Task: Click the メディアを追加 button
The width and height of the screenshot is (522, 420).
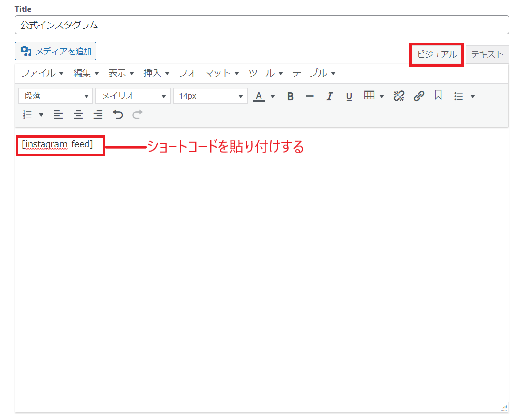Action: [x=56, y=51]
